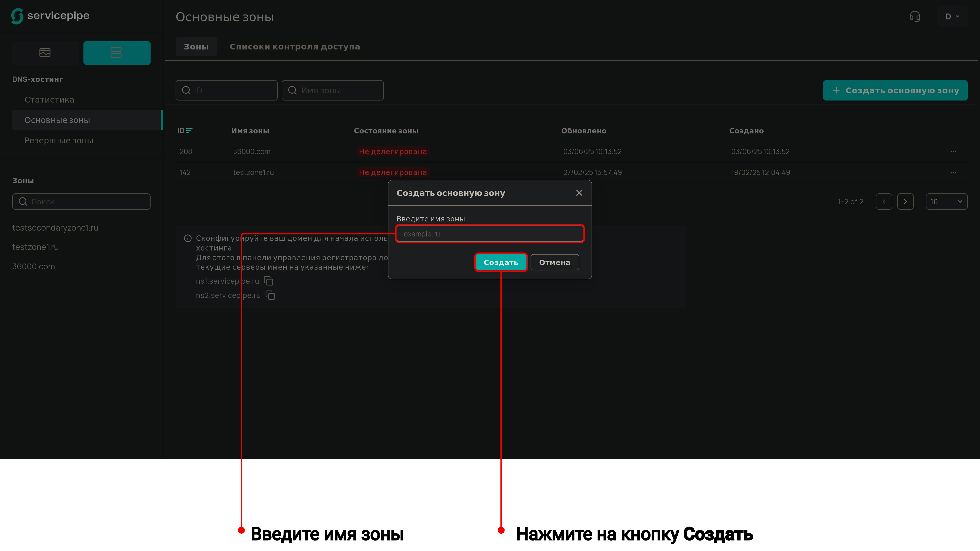Click the headset support icon
This screenshot has height=551, width=980.
point(915,17)
